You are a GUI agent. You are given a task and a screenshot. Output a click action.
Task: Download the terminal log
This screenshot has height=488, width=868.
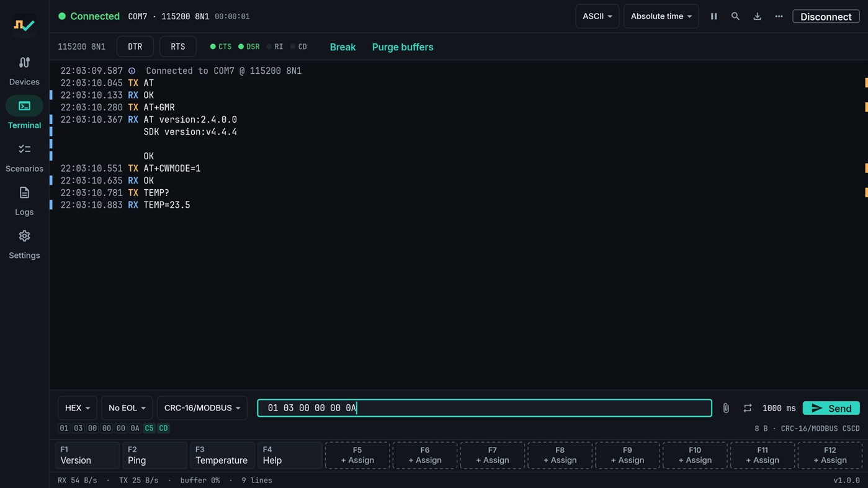757,16
